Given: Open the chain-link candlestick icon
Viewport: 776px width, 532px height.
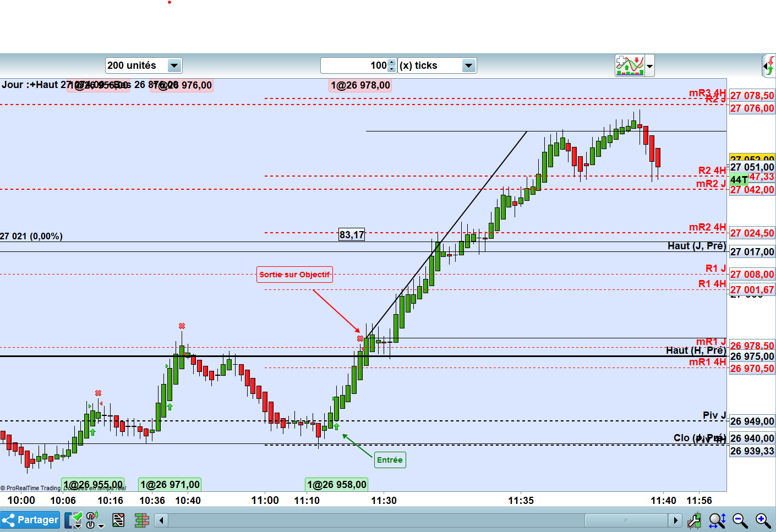Looking at the screenshot, I should [94, 520].
